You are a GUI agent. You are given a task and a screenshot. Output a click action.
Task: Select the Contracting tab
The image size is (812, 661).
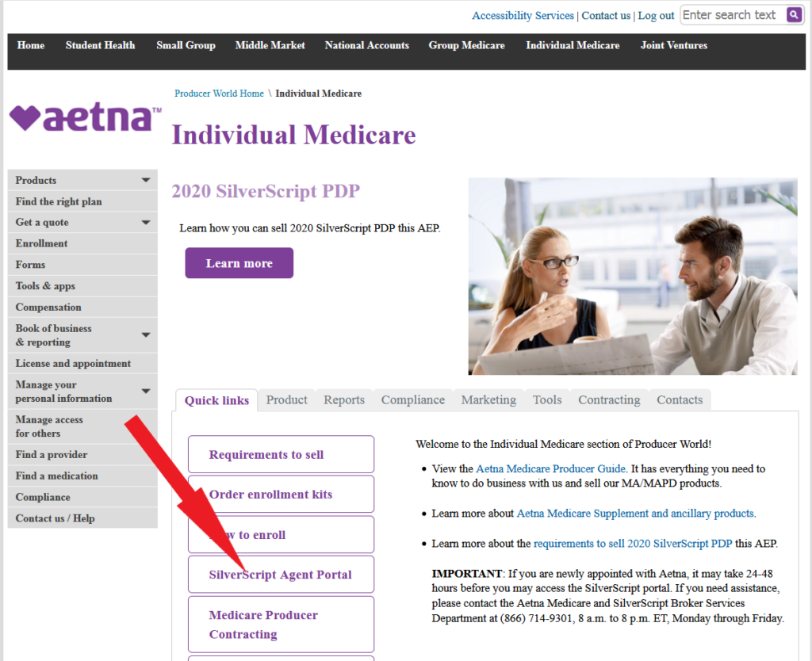coord(608,400)
